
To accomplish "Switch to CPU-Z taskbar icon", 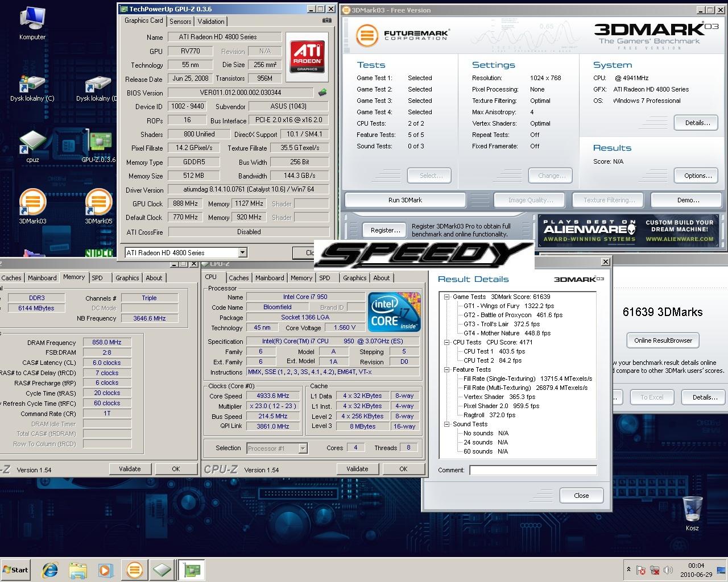I will click(x=162, y=569).
